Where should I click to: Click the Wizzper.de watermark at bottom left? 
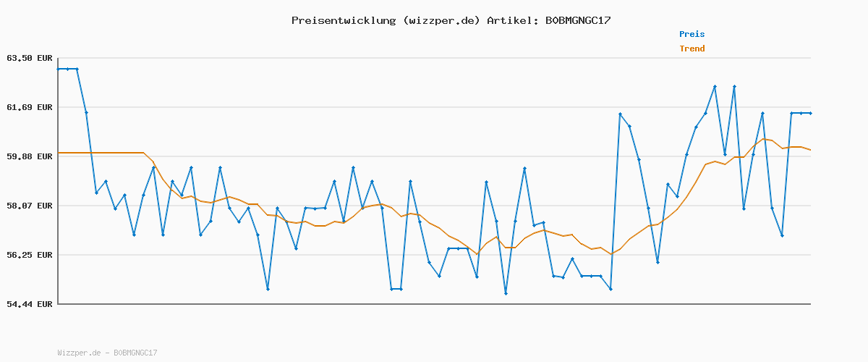tap(107, 353)
